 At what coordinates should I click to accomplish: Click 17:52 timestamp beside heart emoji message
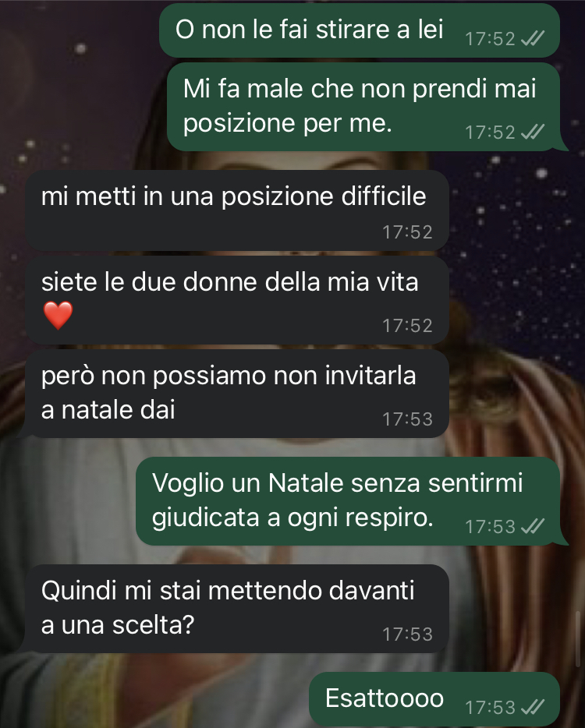(x=407, y=326)
